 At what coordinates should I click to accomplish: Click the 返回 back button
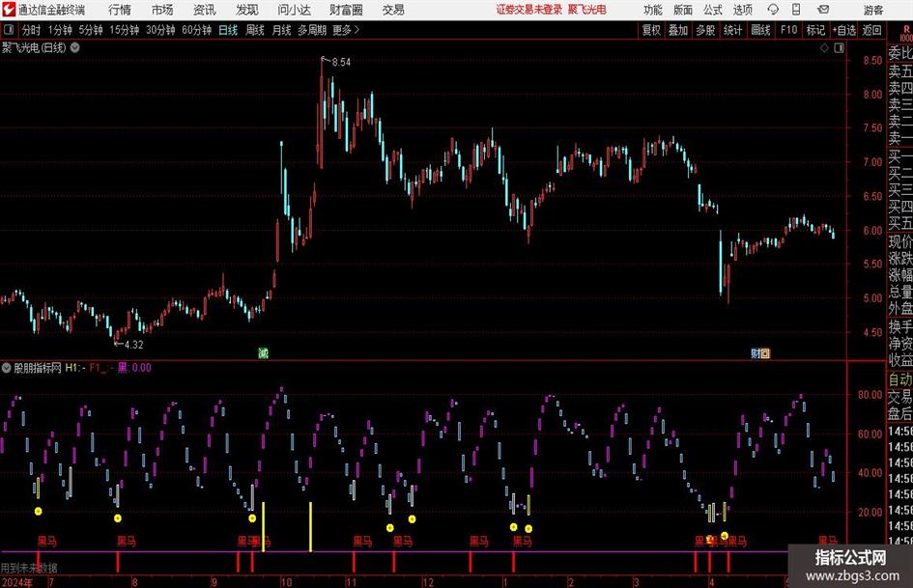click(871, 30)
